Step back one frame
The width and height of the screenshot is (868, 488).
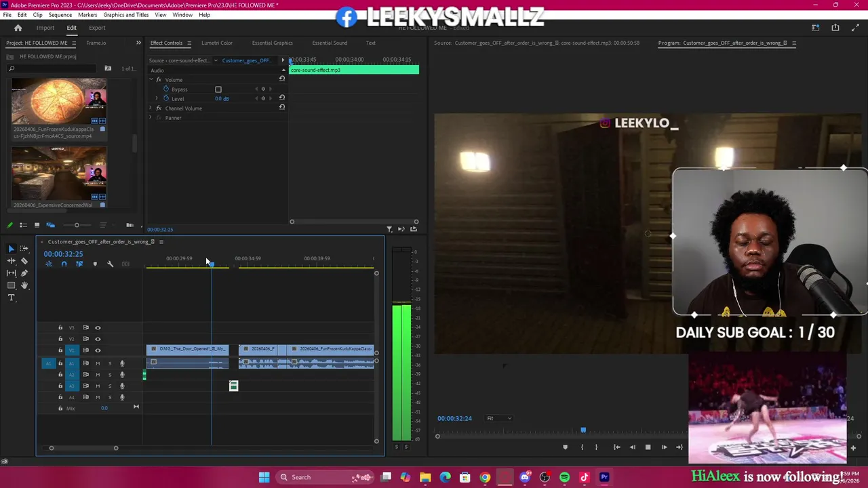pos(633,447)
